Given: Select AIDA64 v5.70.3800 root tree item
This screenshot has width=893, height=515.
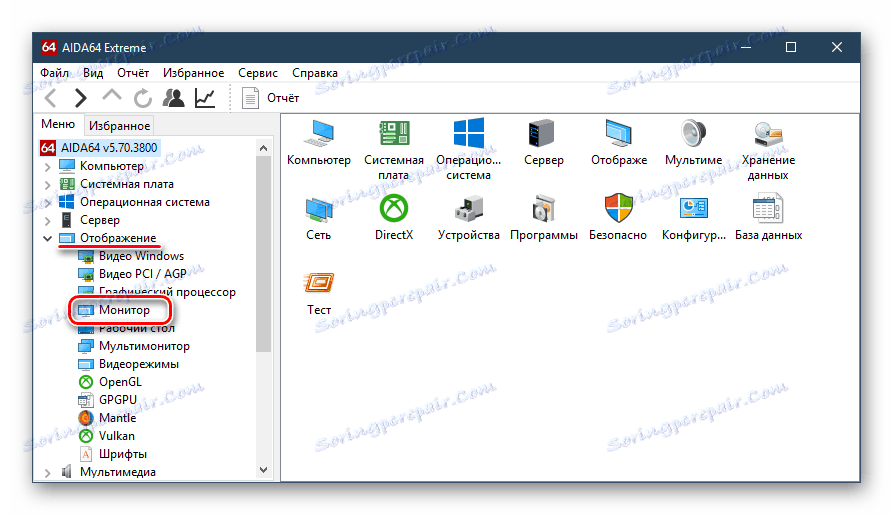Looking at the screenshot, I should click(99, 148).
